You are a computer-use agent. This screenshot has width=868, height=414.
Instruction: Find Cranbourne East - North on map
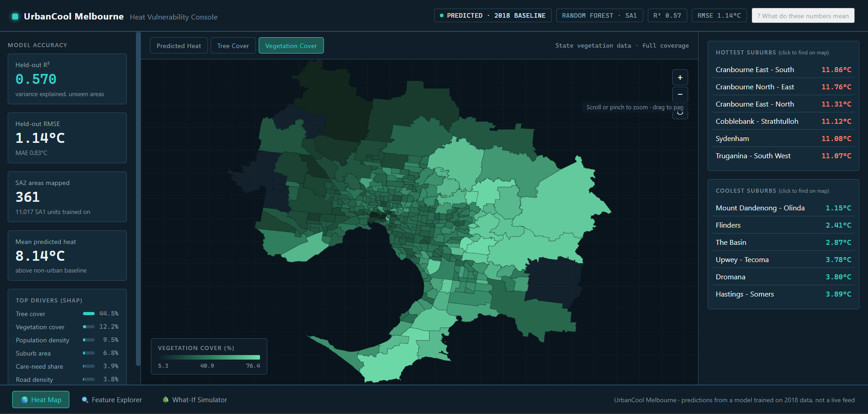(x=783, y=104)
